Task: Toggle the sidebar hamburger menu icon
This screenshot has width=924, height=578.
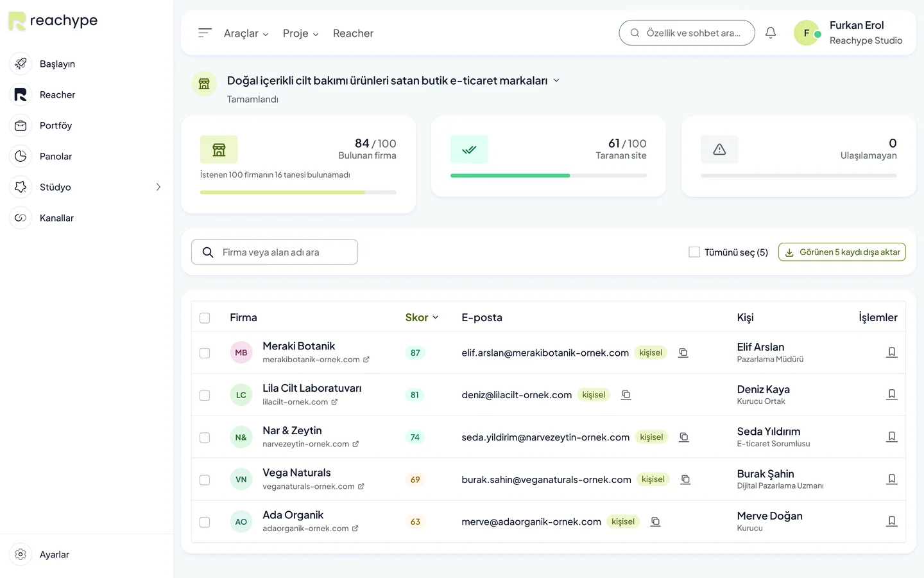Action: (205, 33)
